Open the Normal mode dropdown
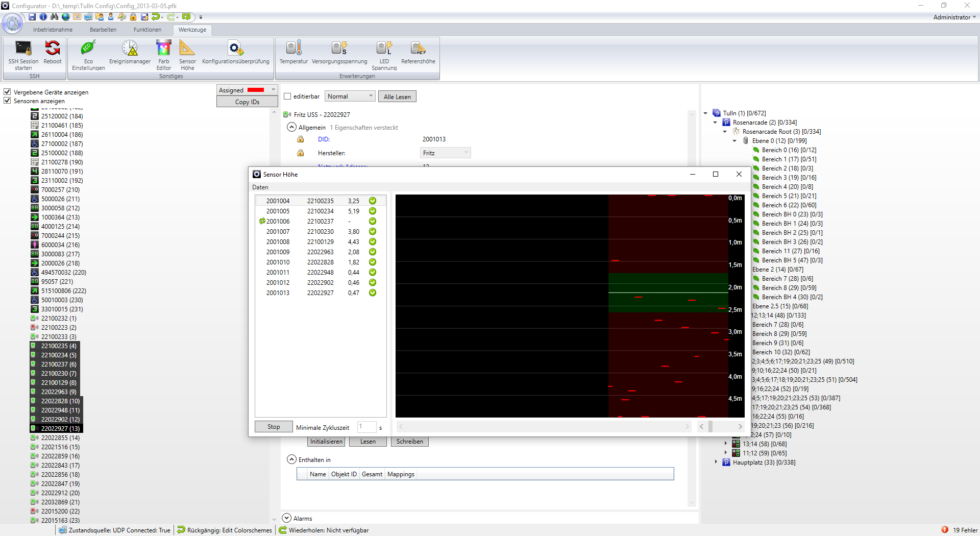Screen dimensions: 980x536 point(350,96)
